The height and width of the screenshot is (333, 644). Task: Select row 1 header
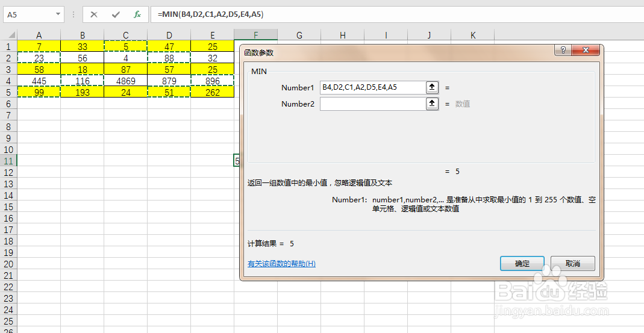pos(8,46)
